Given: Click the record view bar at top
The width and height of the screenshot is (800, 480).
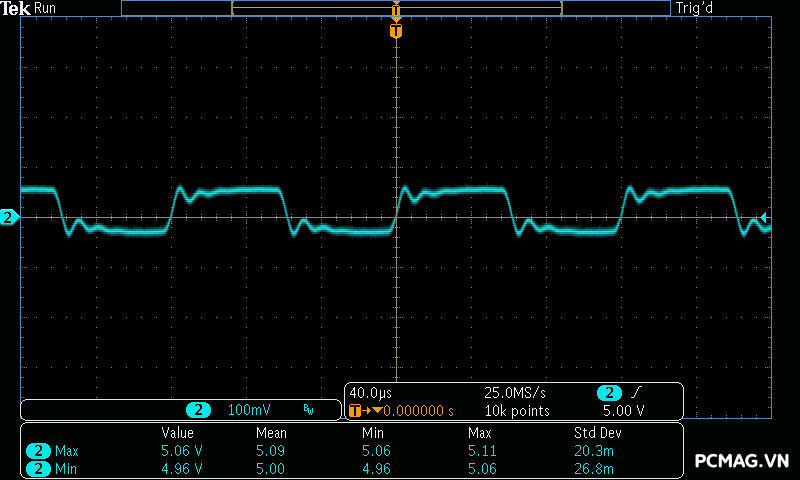Looking at the screenshot, I should (x=396, y=8).
